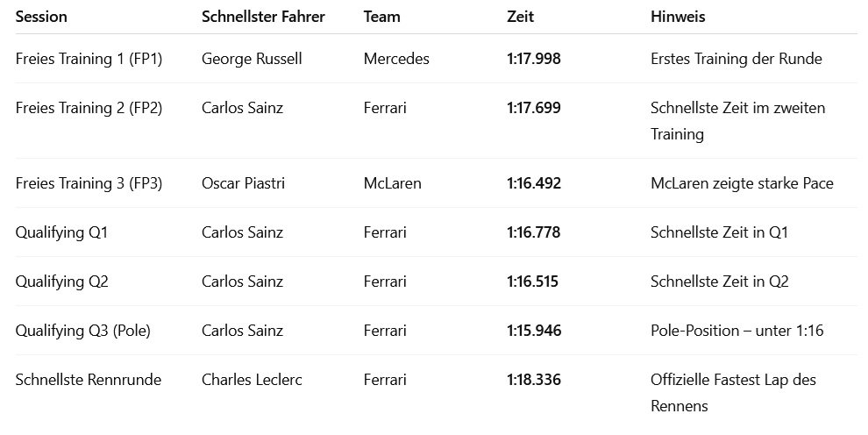Select the note "Pole-Position – unter 1:16"
Image resolution: width=868 pixels, height=435 pixels.
click(737, 331)
